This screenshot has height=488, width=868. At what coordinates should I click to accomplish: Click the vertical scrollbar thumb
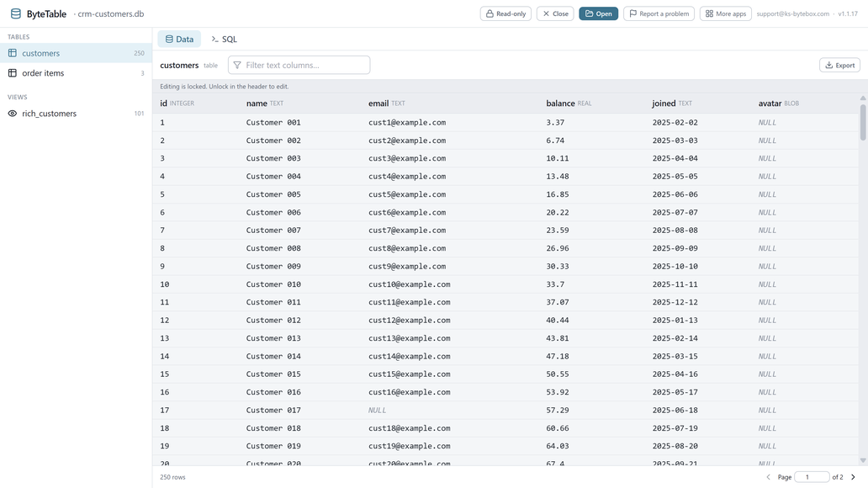(862, 122)
